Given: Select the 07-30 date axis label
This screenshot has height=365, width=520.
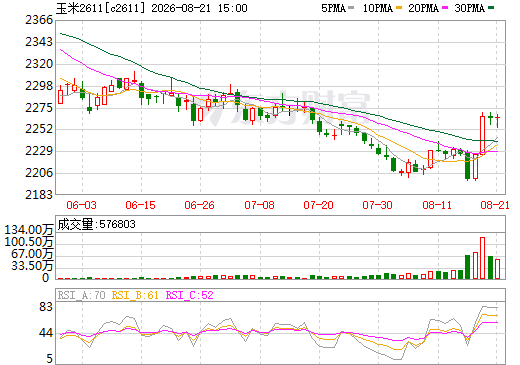Looking at the screenshot, I should (377, 205).
